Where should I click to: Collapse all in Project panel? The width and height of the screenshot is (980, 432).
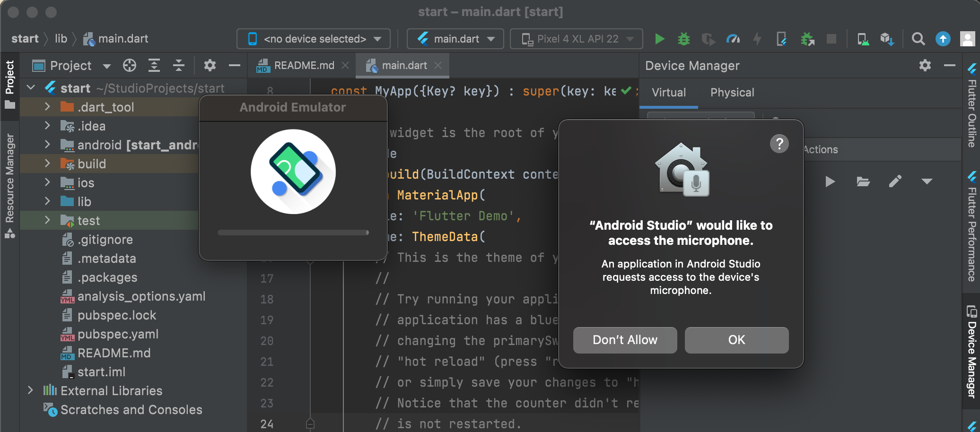179,65
